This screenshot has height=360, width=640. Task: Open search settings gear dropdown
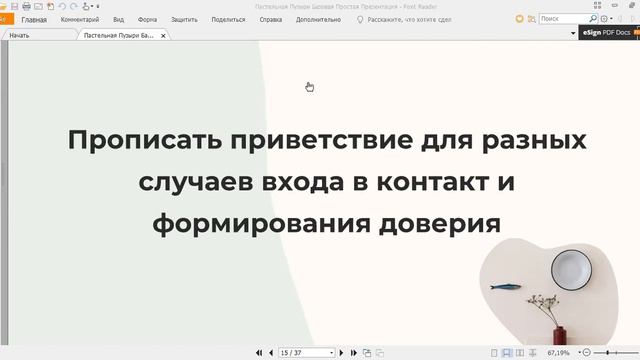(606, 19)
